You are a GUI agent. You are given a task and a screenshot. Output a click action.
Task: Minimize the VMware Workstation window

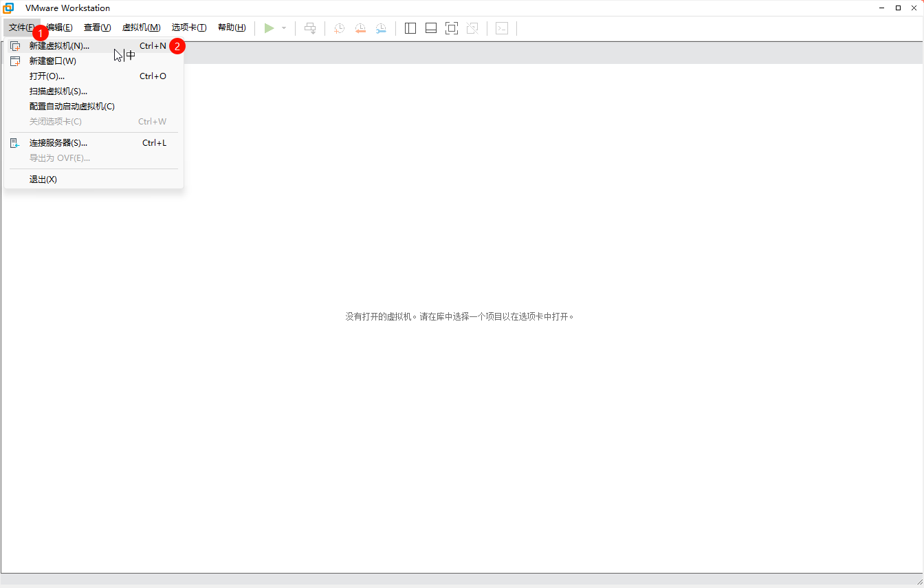coord(882,8)
